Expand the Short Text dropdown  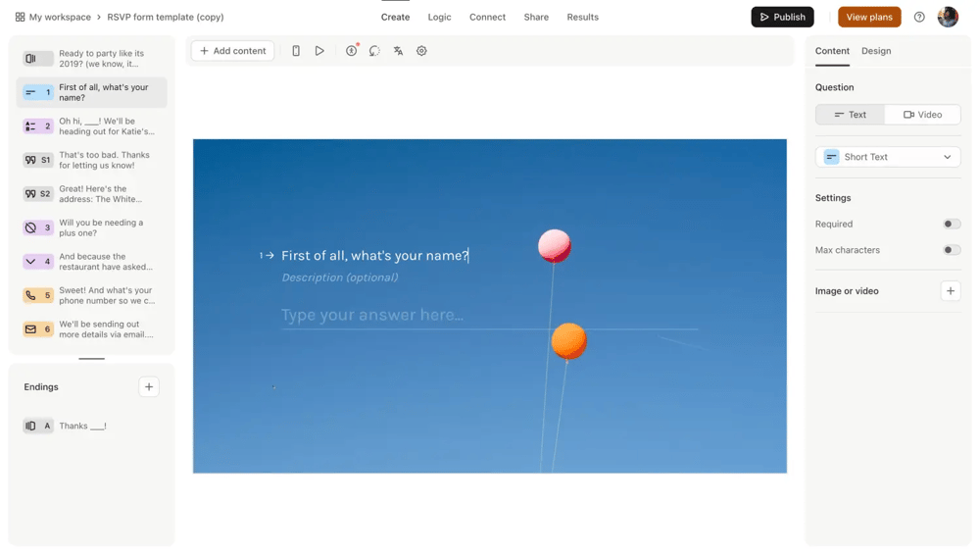pos(888,157)
